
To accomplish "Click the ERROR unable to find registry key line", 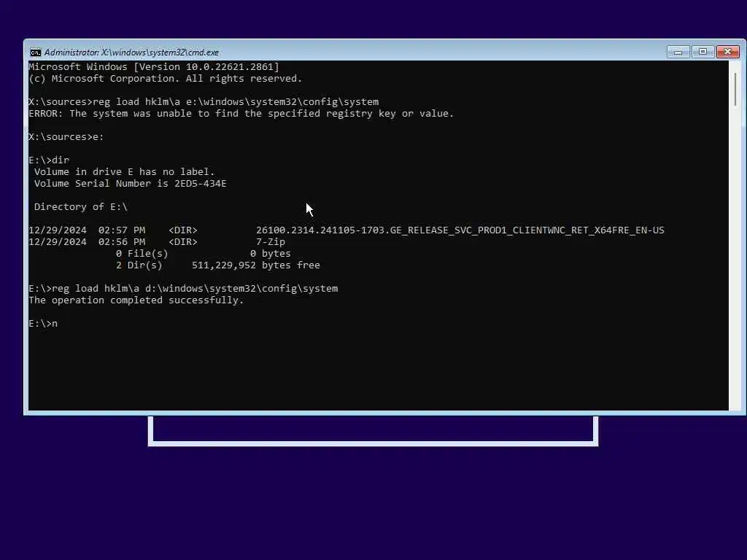I will (241, 113).
